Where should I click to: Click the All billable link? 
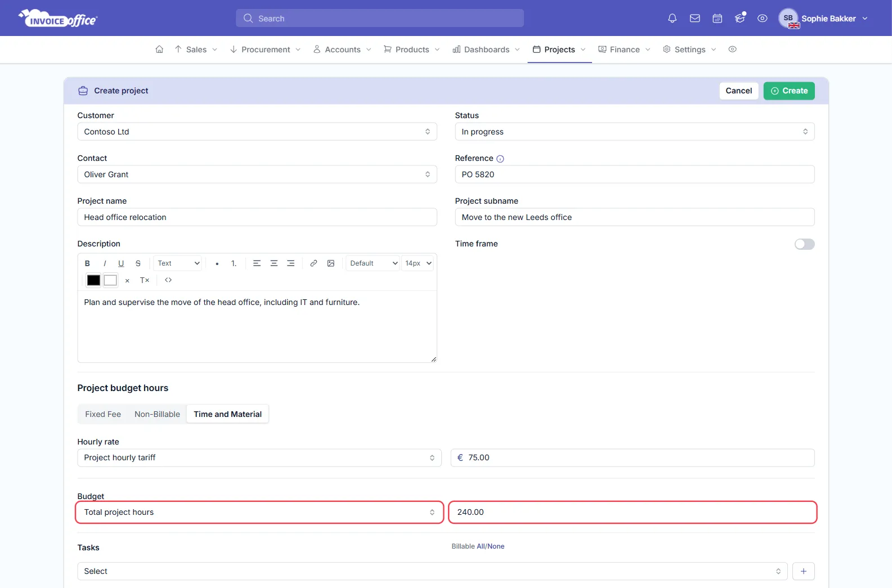coord(481,546)
